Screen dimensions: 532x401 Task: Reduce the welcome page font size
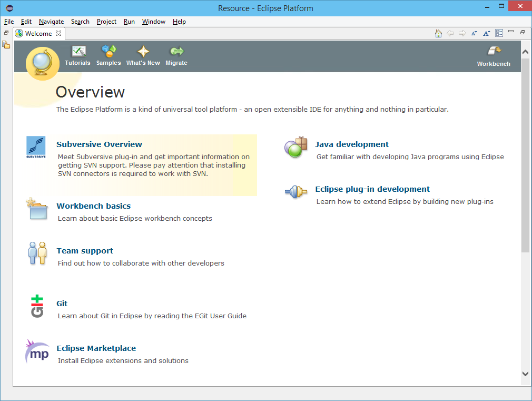tap(474, 33)
